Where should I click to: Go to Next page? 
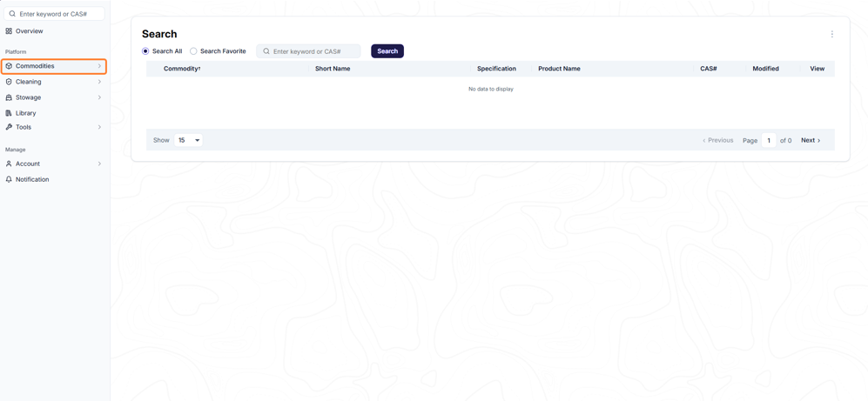[811, 141]
